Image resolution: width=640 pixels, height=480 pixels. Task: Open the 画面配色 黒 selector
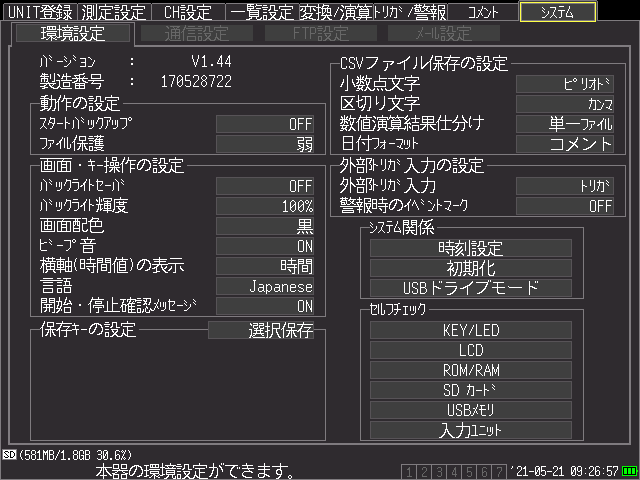pos(265,226)
